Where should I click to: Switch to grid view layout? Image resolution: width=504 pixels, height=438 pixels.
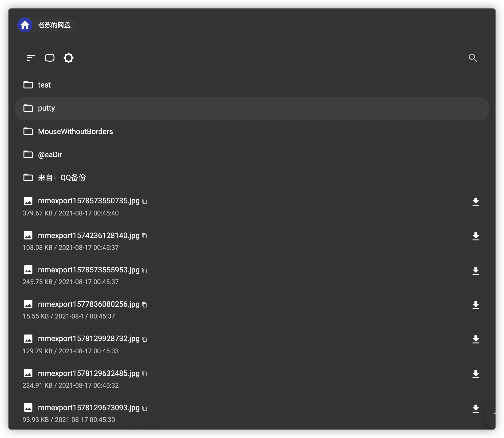coord(50,58)
